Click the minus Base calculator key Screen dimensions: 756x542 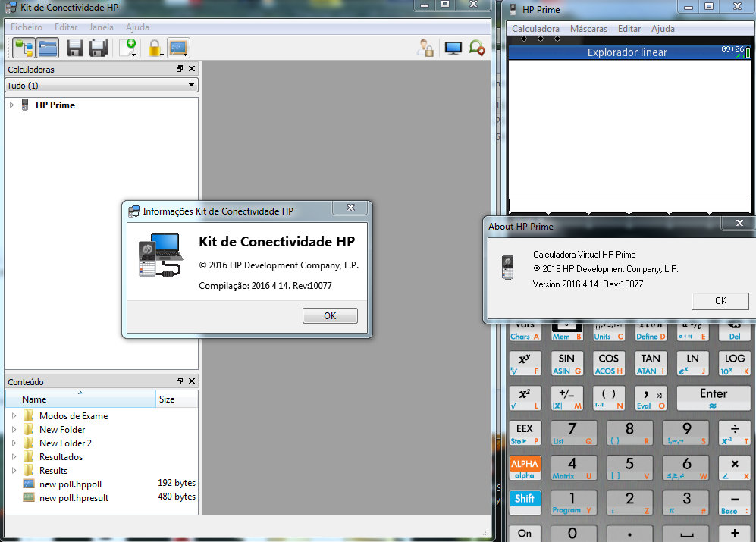[735, 503]
